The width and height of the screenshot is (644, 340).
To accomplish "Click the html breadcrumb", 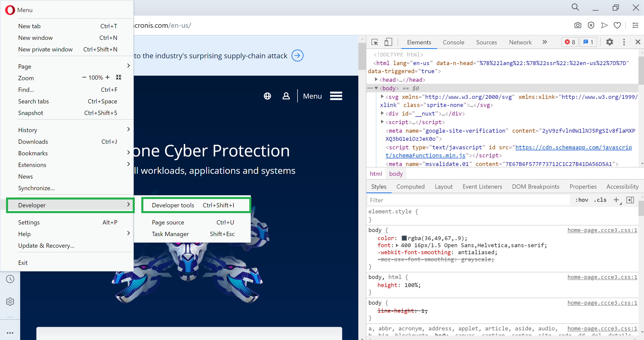I will pos(376,174).
